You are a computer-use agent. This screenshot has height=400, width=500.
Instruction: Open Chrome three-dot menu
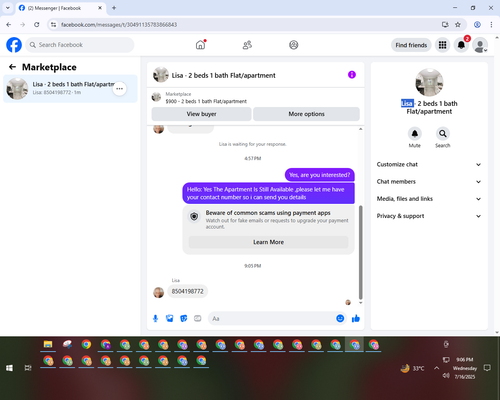[x=491, y=24]
